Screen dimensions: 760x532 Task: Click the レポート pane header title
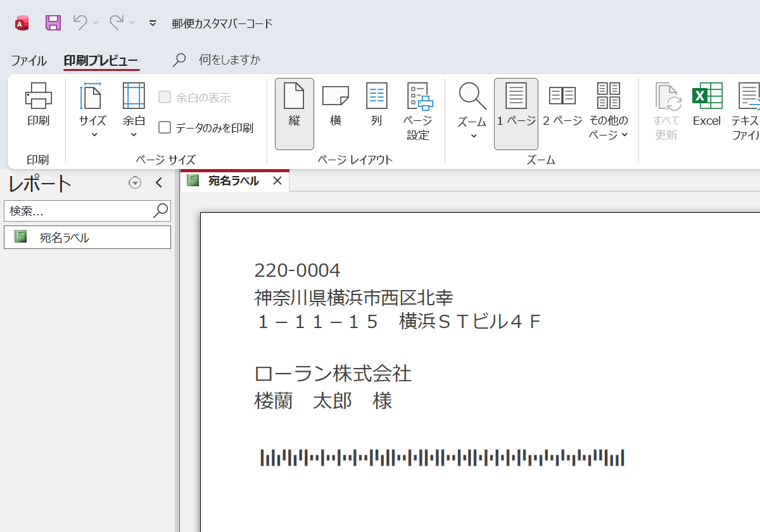(40, 184)
